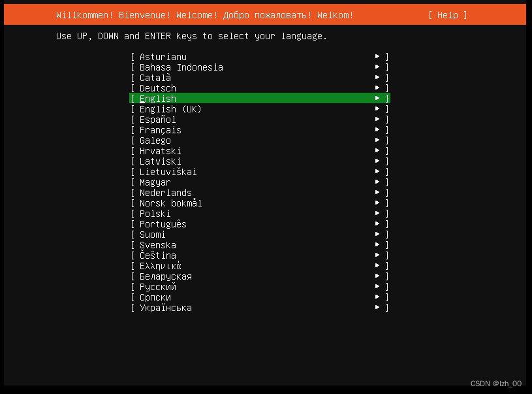Select Bahasa Indonesia language
The image size is (532, 394).
[260, 67]
